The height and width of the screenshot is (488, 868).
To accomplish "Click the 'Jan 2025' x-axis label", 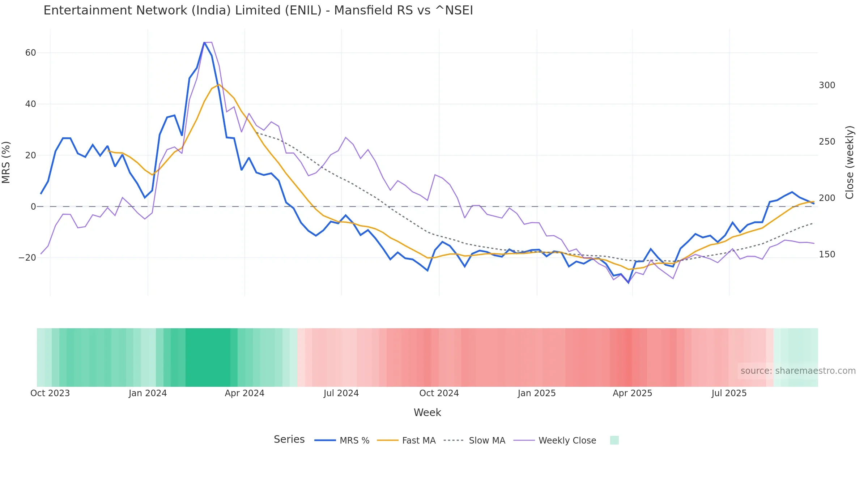I will click(x=537, y=393).
